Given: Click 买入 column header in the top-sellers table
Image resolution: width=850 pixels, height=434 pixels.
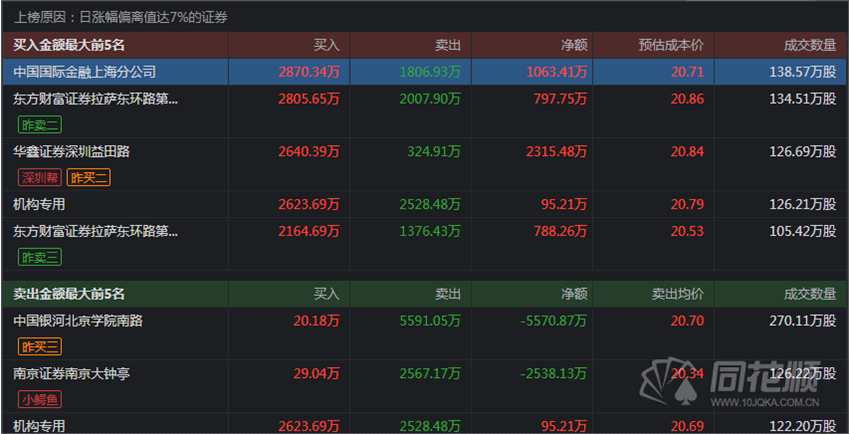Looking at the screenshot, I should (x=326, y=294).
